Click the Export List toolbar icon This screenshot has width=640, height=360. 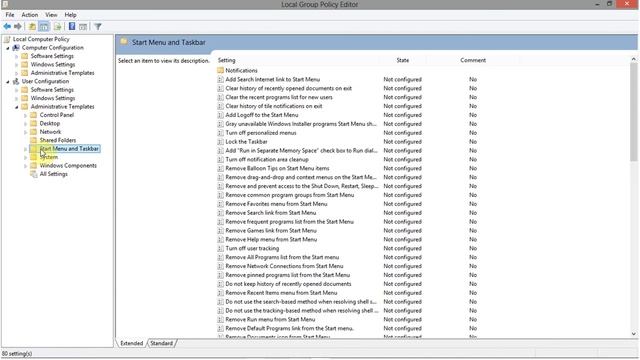pos(58,27)
